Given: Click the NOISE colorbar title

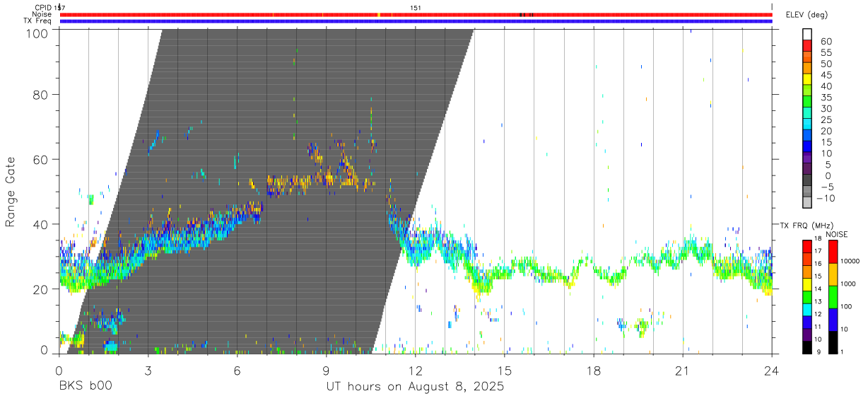Looking at the screenshot, I should (x=836, y=234).
